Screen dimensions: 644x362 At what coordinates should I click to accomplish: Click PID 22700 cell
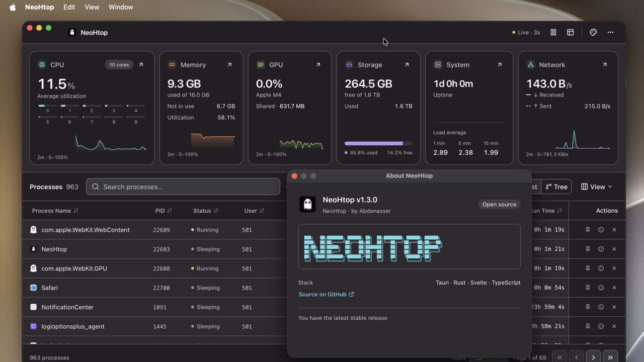click(162, 288)
